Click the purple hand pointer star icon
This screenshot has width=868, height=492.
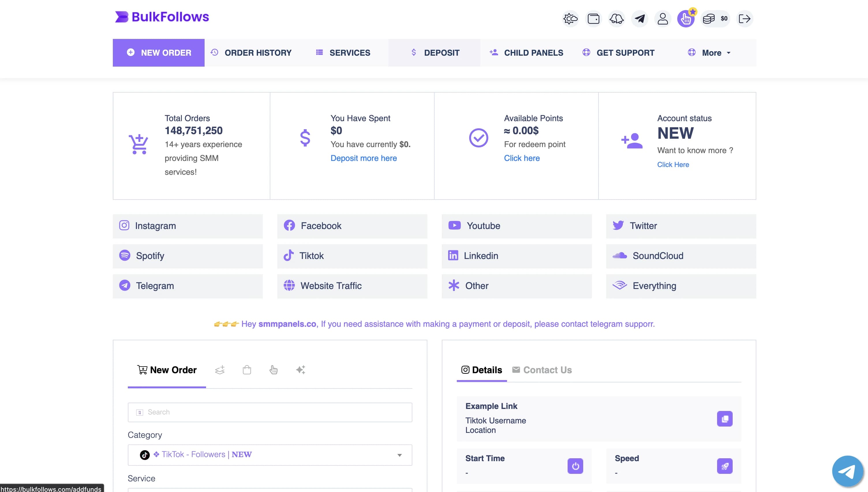(x=686, y=18)
